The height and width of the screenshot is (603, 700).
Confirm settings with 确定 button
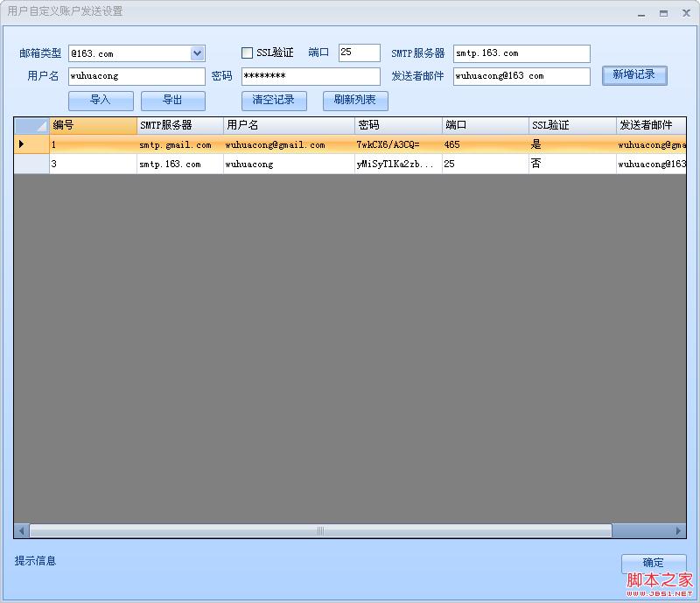click(x=653, y=563)
